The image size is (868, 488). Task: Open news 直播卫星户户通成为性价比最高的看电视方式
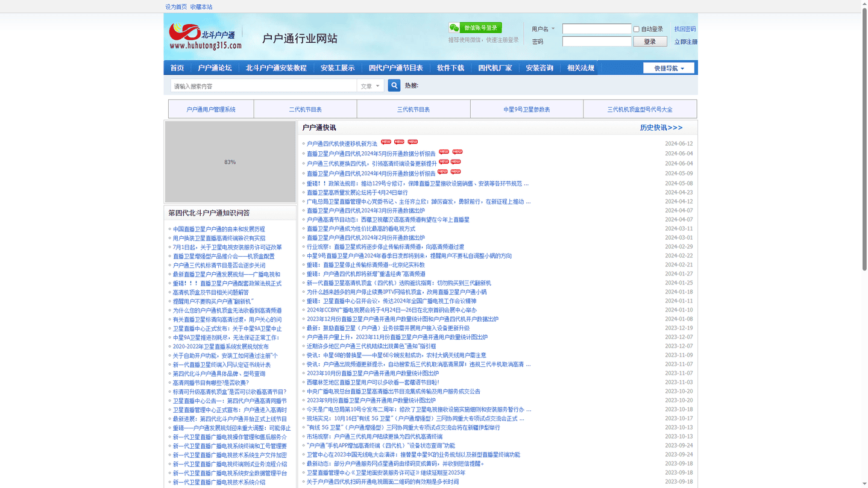(361, 229)
